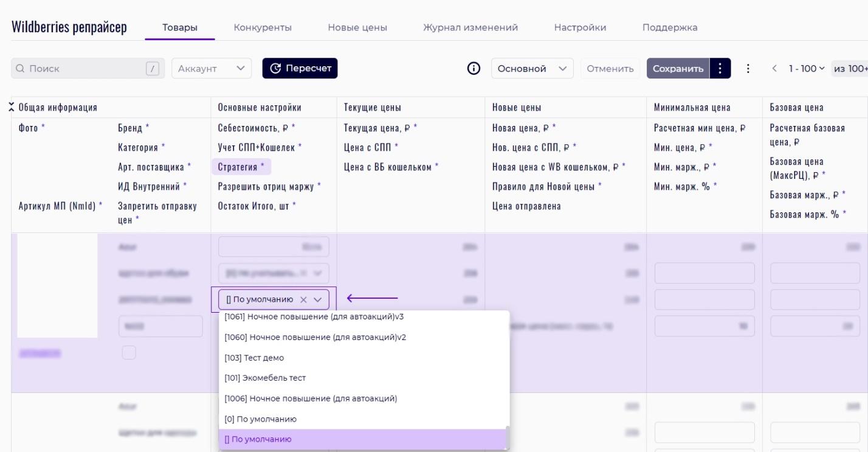Viewport: 868px width, 452px height.
Task: Open the Save button's three-dot menu
Action: pos(720,69)
